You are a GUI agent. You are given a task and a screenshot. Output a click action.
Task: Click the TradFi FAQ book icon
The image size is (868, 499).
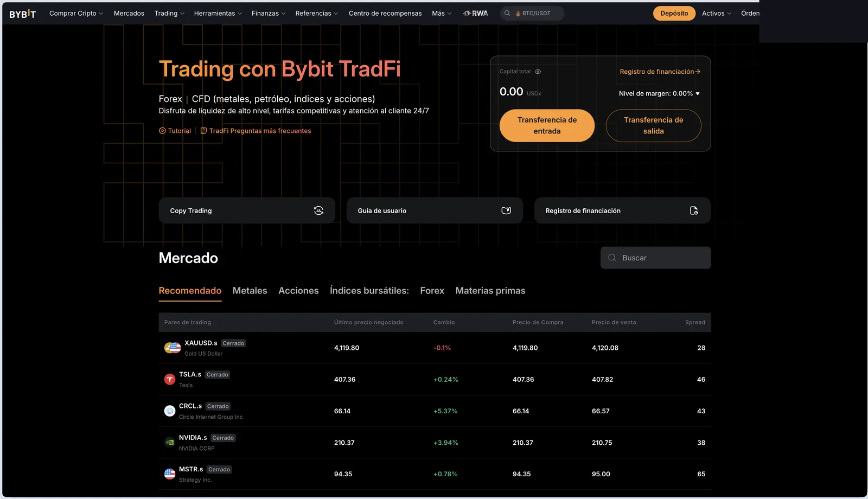[203, 131]
